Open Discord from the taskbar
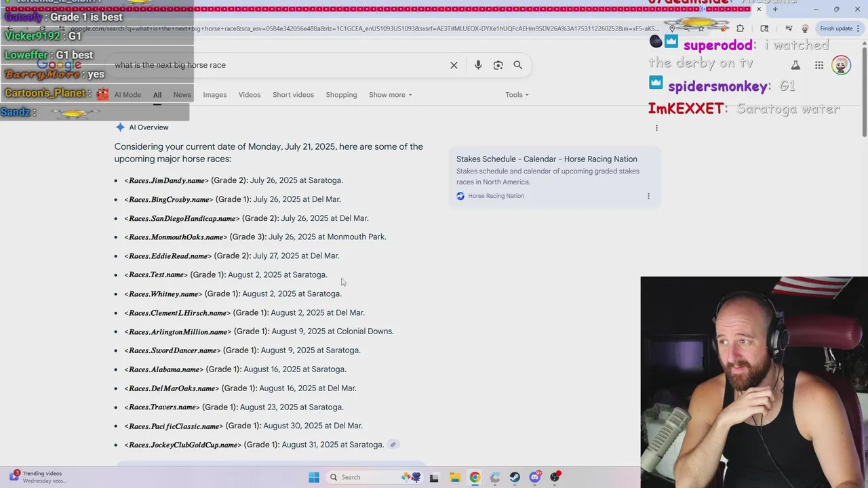 535,477
